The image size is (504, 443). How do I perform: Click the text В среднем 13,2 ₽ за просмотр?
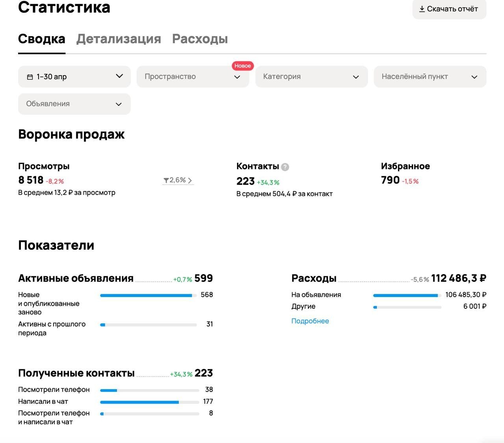(x=67, y=193)
